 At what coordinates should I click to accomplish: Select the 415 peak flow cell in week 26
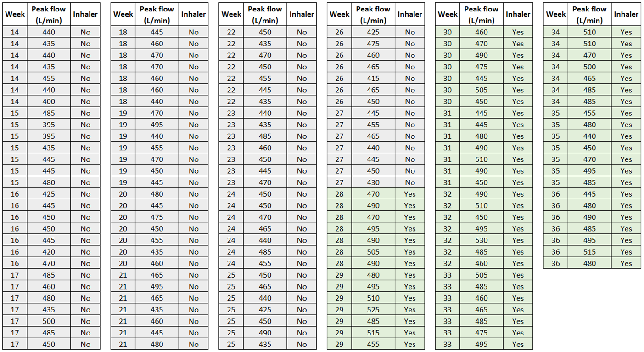373,79
